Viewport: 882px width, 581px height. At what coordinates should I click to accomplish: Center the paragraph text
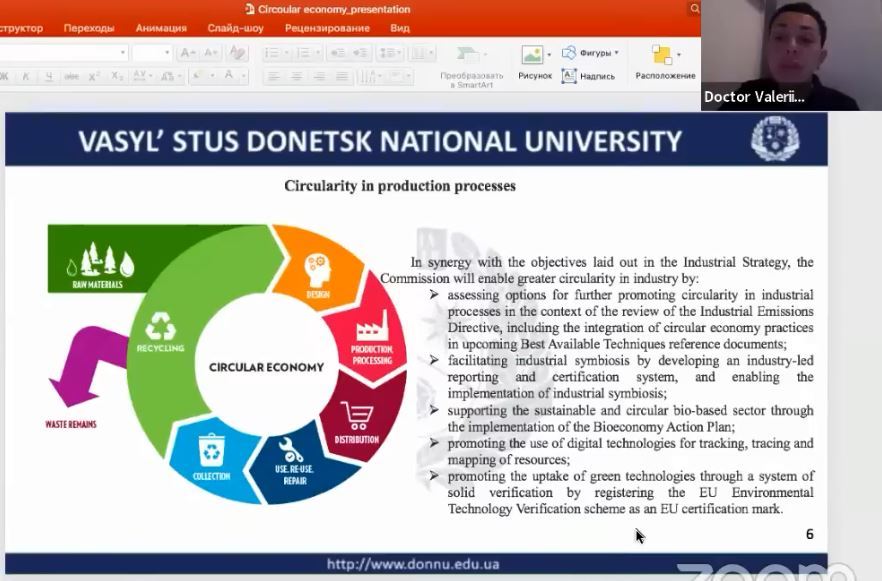point(296,76)
